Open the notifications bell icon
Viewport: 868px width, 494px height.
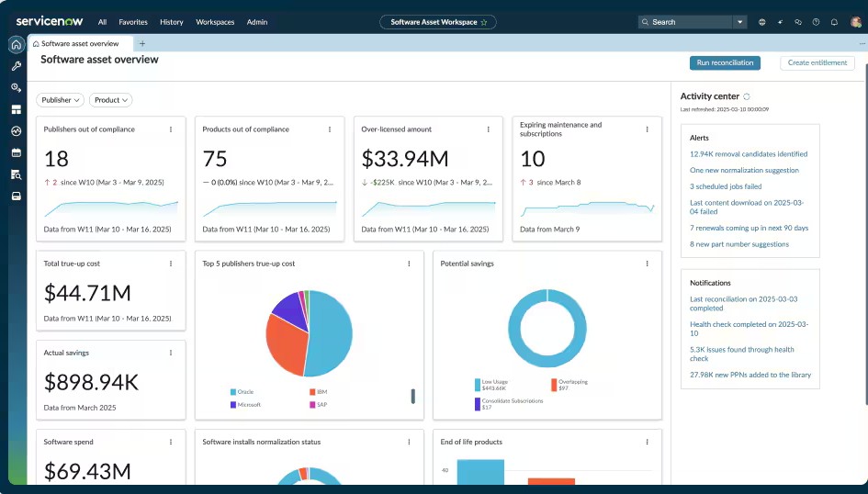[834, 22]
